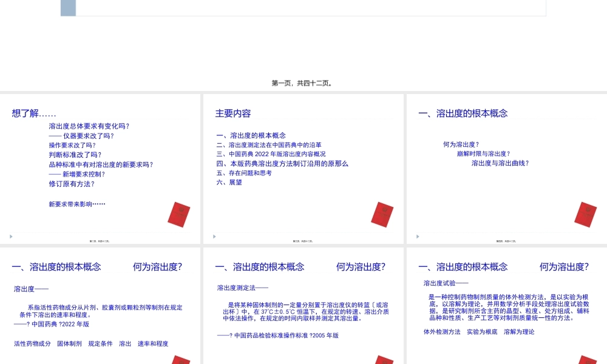Viewport: 607px width, 364px height.
Task: Click the white header bar at the top
Action: [303, 8]
